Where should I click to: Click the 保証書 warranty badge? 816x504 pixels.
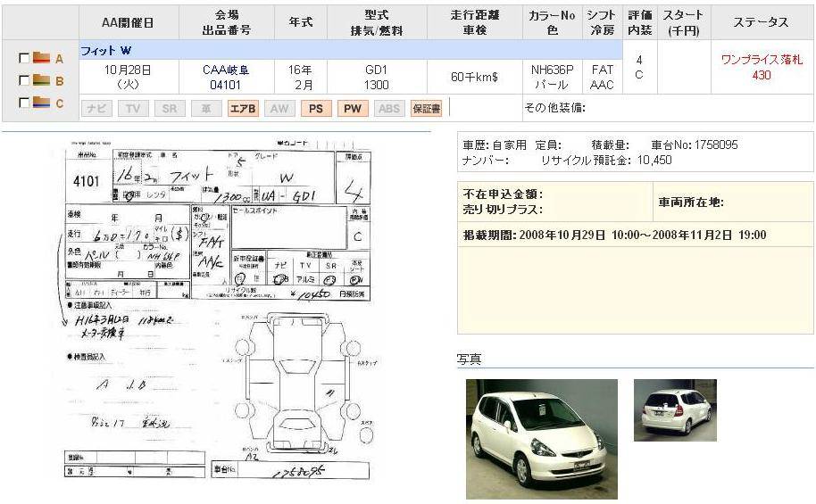coord(426,108)
